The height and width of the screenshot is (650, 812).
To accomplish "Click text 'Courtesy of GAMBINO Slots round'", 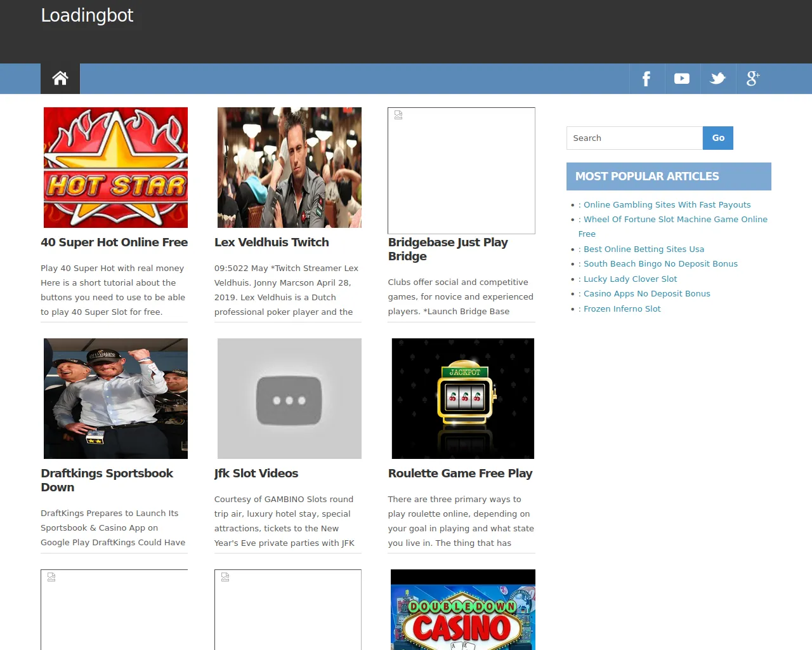I will (284, 499).
